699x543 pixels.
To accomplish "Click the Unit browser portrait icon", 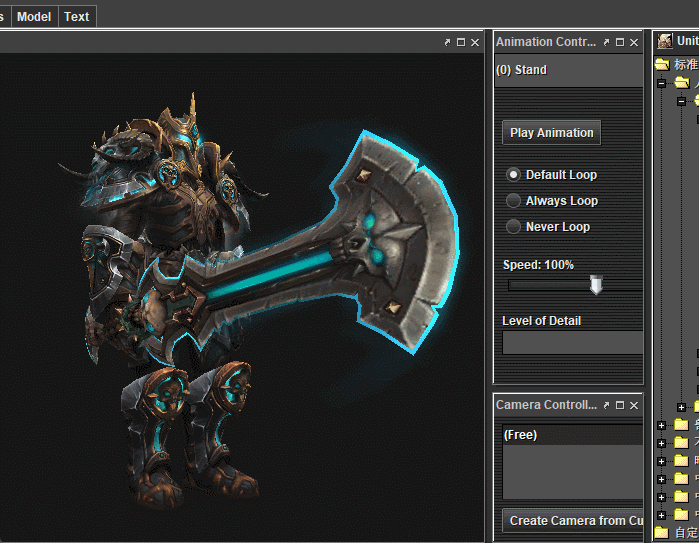I will [x=665, y=41].
